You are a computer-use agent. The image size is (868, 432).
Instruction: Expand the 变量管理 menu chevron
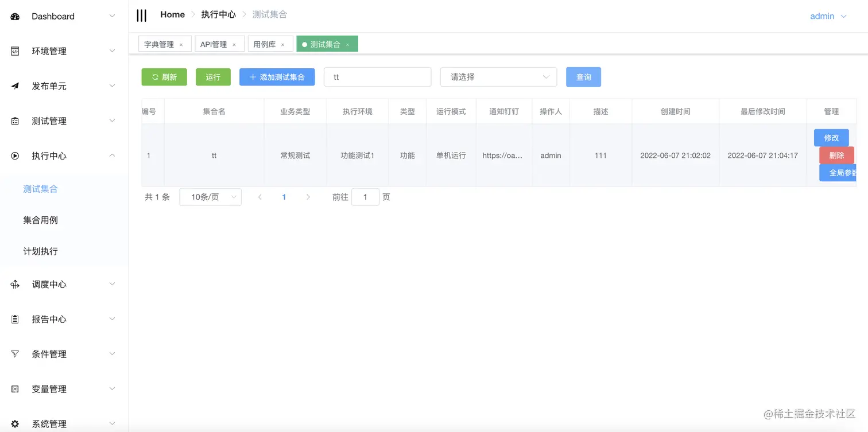click(113, 389)
